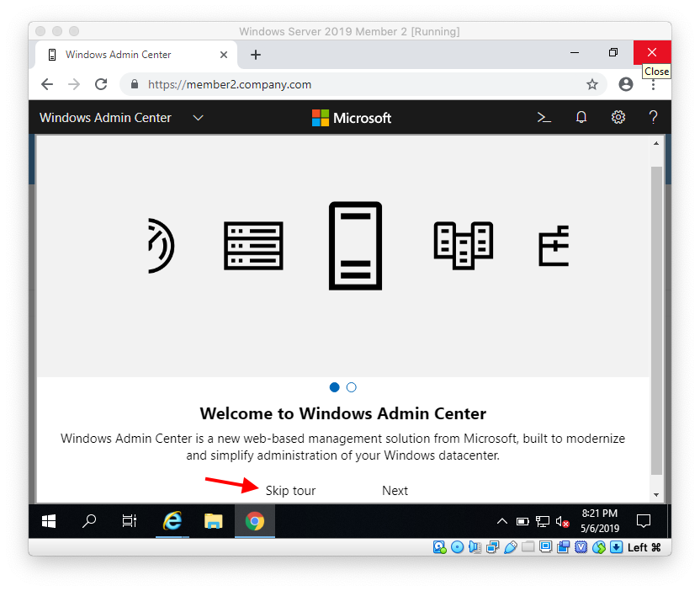Open the Start menu
700x591 pixels.
click(x=48, y=521)
